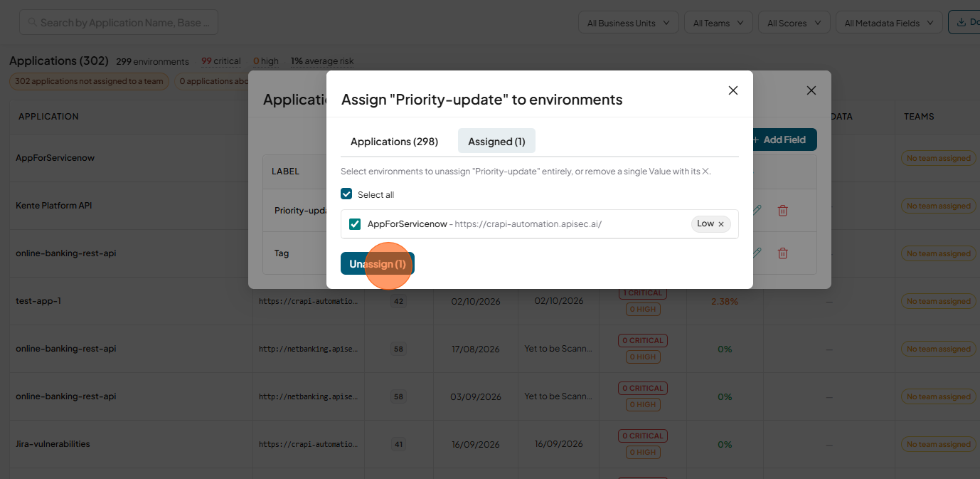Open the Kente Platform API application
The height and width of the screenshot is (479, 980).
tap(54, 206)
